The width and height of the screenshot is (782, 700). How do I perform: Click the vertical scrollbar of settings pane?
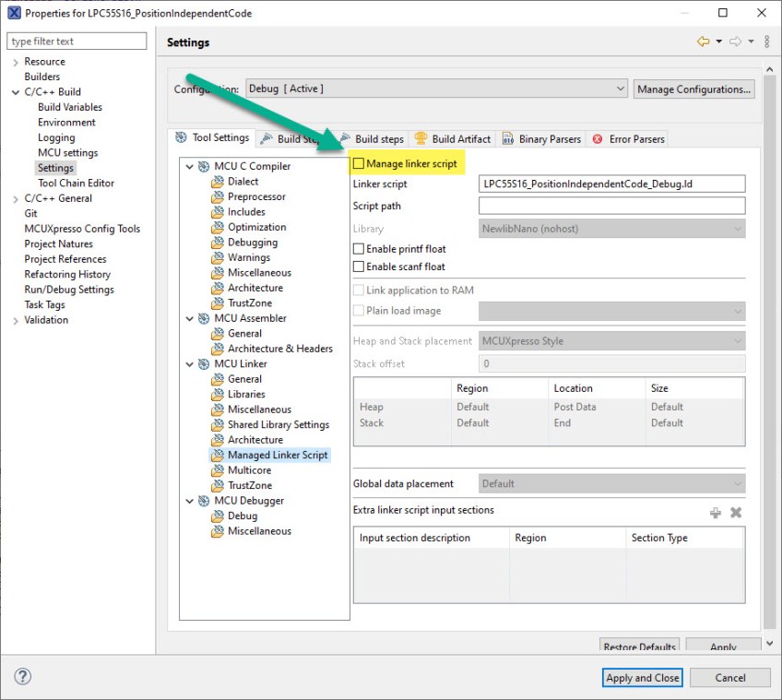tap(769, 350)
